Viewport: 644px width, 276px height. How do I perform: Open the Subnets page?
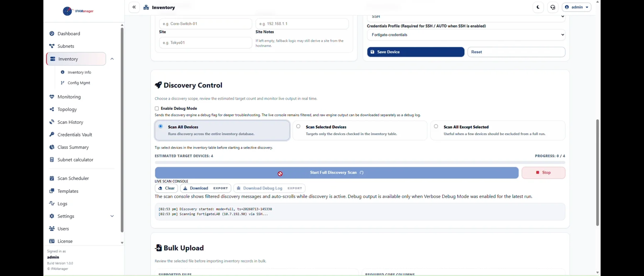click(66, 46)
